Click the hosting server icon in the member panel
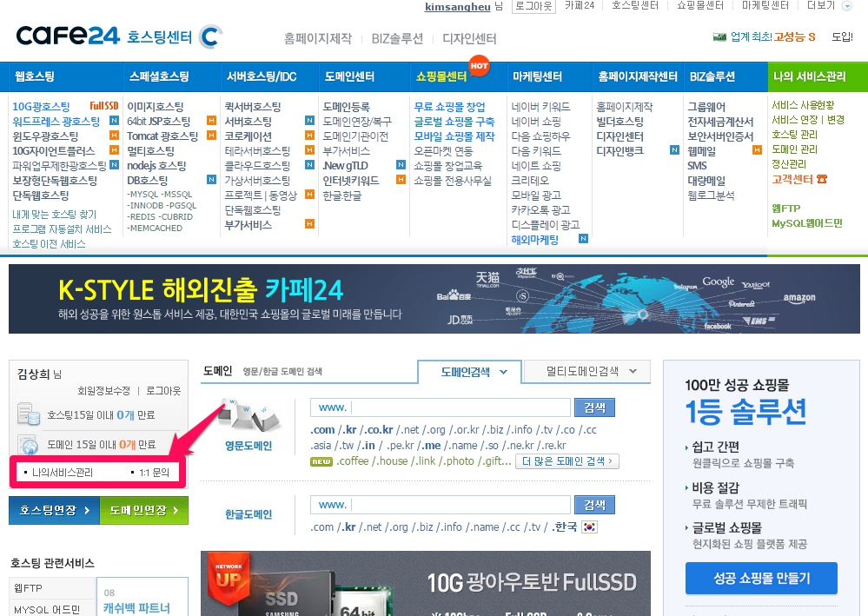Viewport: 868px width, 616px height. pyautogui.click(x=29, y=415)
